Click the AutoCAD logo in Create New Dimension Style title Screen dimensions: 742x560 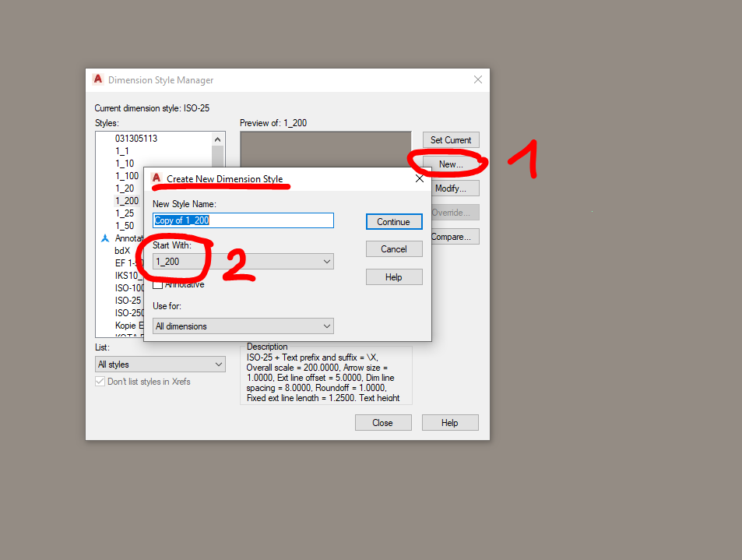(x=156, y=178)
